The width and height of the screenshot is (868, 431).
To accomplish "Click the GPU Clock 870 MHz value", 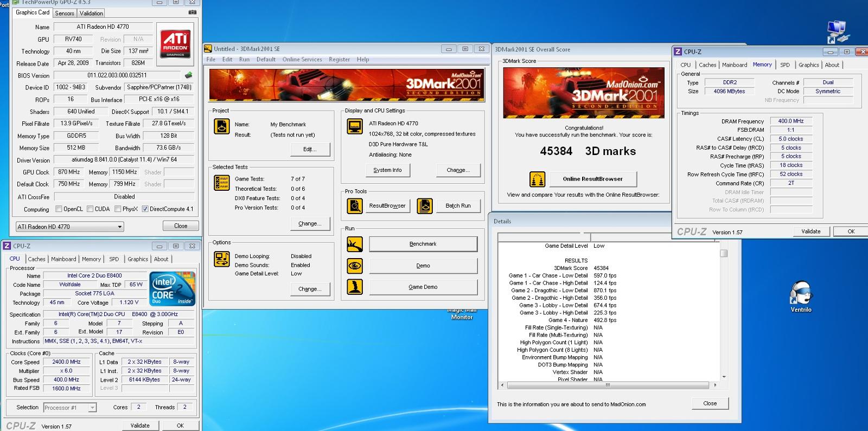I will pos(69,172).
